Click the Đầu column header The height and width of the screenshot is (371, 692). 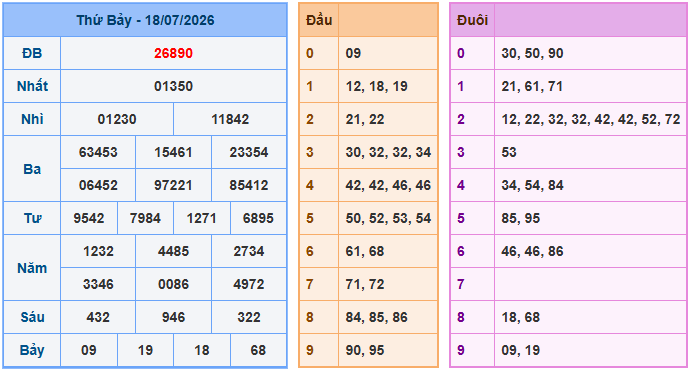tap(319, 20)
